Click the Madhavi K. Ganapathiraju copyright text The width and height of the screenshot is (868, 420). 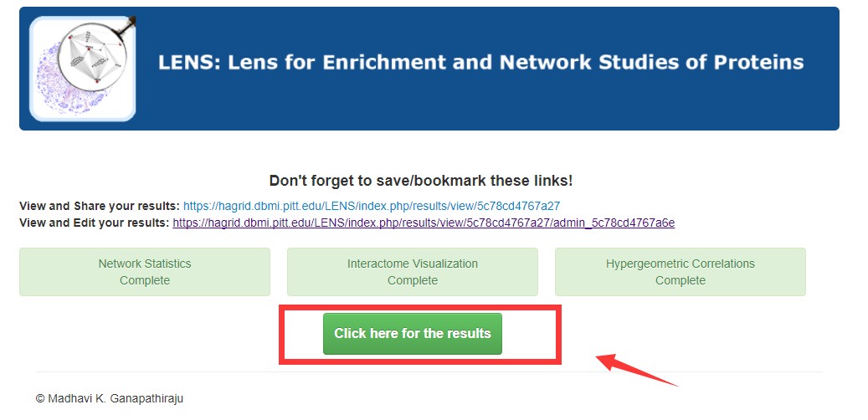click(110, 398)
